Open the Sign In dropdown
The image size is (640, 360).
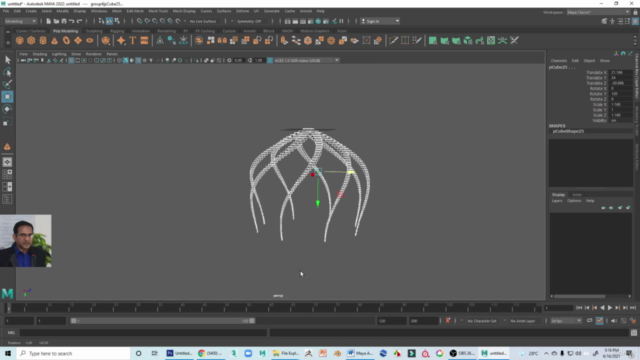point(380,21)
